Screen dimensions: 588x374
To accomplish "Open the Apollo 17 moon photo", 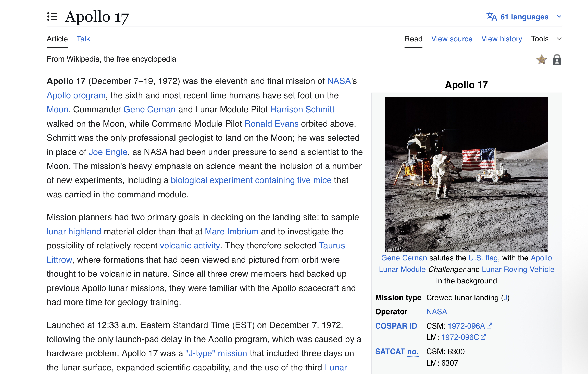I will pyautogui.click(x=466, y=174).
